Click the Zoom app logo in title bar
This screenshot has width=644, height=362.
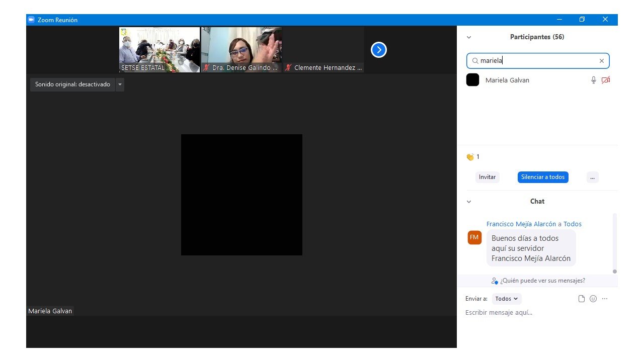click(31, 20)
